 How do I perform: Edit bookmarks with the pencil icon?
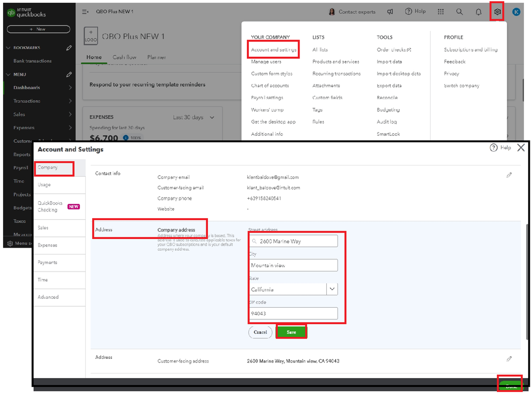(x=69, y=48)
